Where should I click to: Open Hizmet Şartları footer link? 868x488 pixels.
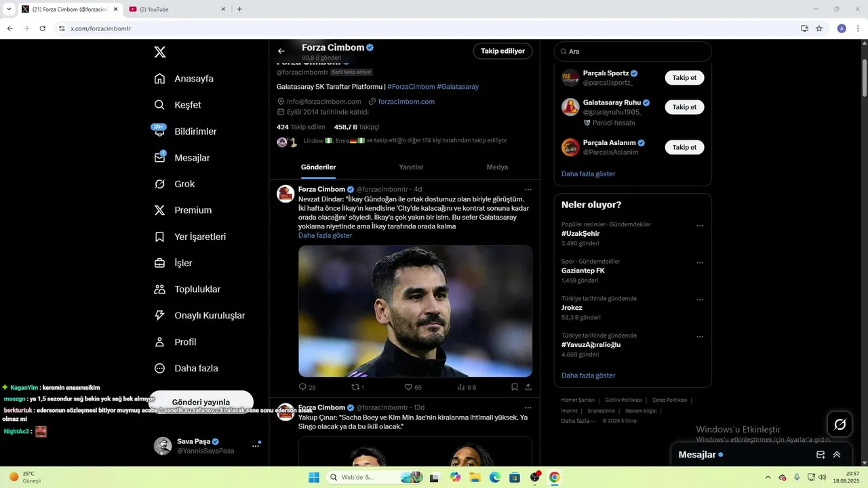pos(578,401)
